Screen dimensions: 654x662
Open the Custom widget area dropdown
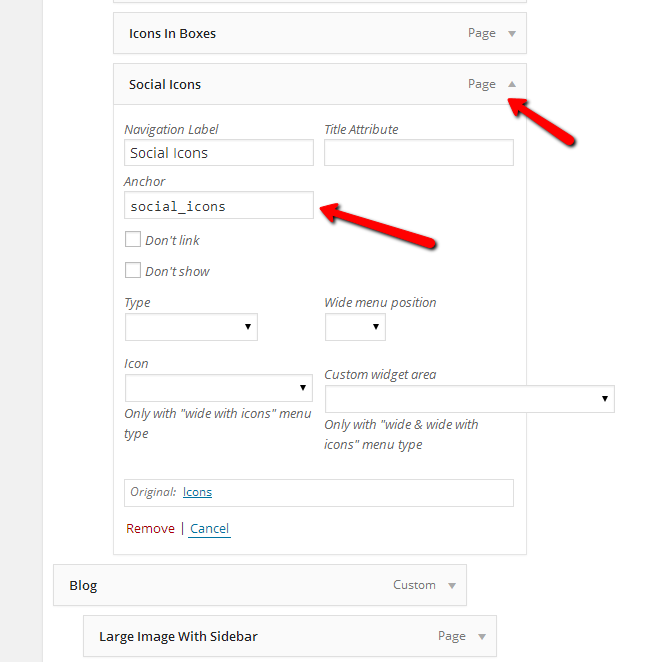click(x=469, y=399)
